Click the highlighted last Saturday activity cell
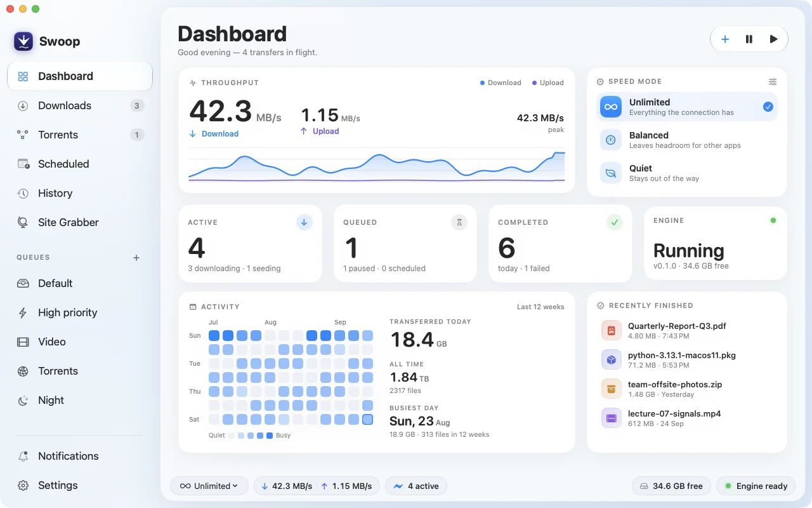Screen dimensions: 812x508 pyautogui.click(x=367, y=419)
